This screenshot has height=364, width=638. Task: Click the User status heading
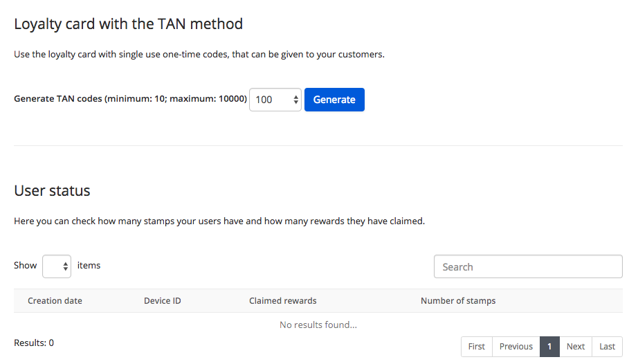(x=52, y=190)
